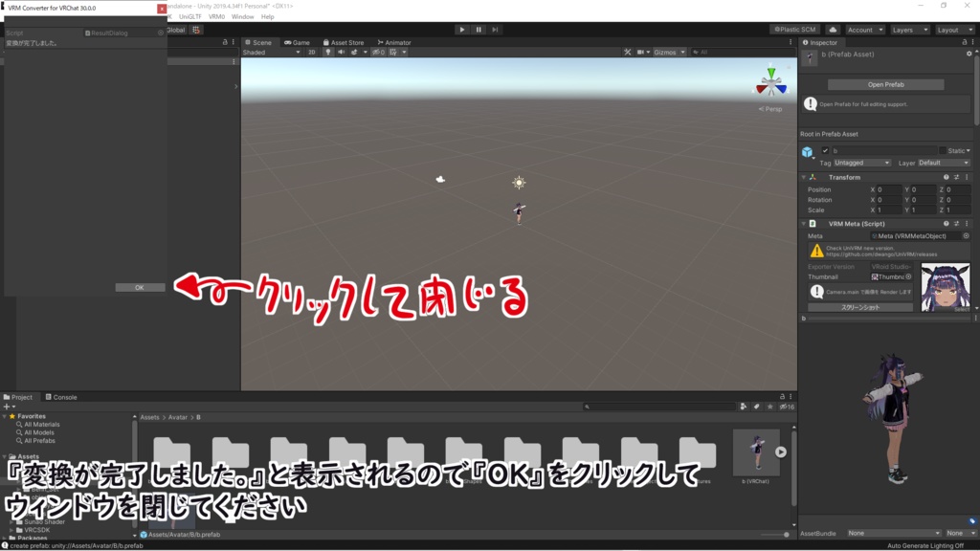
Task: Open the create menu in the Project panel
Action: 7,407
